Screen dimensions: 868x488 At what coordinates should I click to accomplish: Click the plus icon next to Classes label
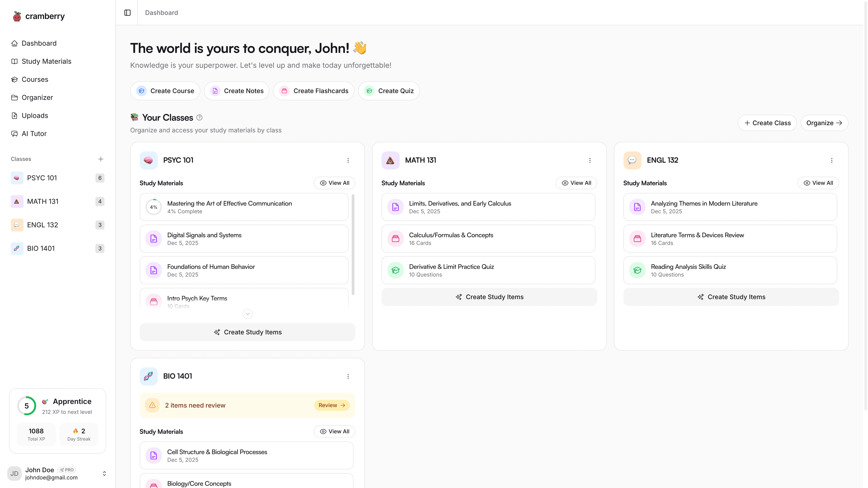pos(101,159)
